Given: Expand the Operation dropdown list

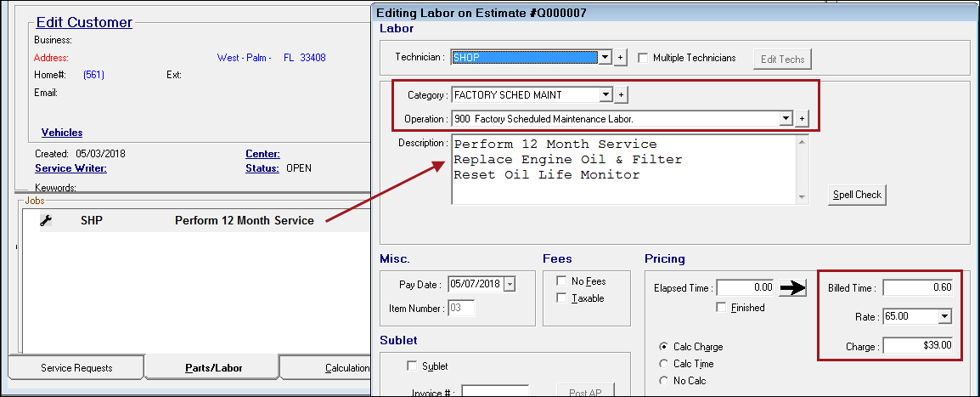Looking at the screenshot, I should tap(786, 118).
